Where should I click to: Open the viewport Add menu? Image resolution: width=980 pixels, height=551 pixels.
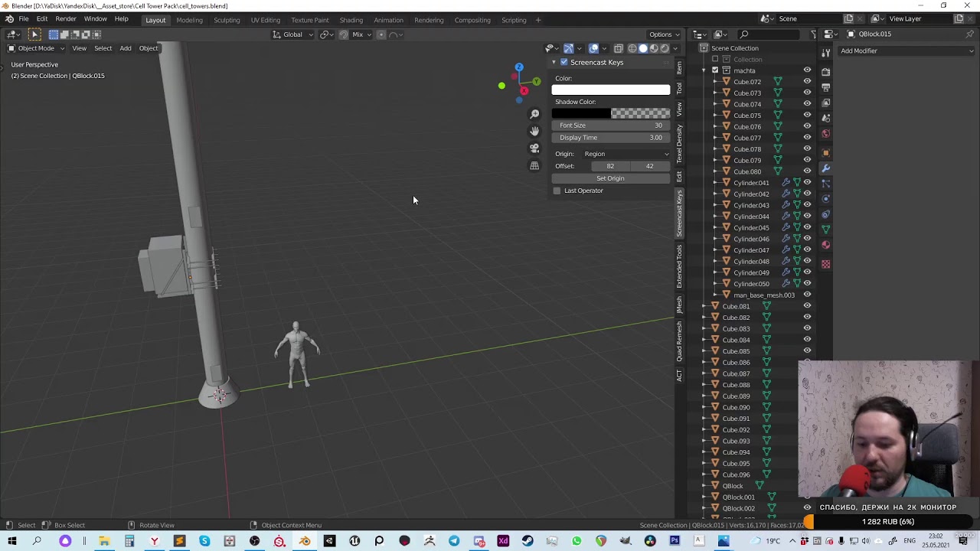[126, 48]
